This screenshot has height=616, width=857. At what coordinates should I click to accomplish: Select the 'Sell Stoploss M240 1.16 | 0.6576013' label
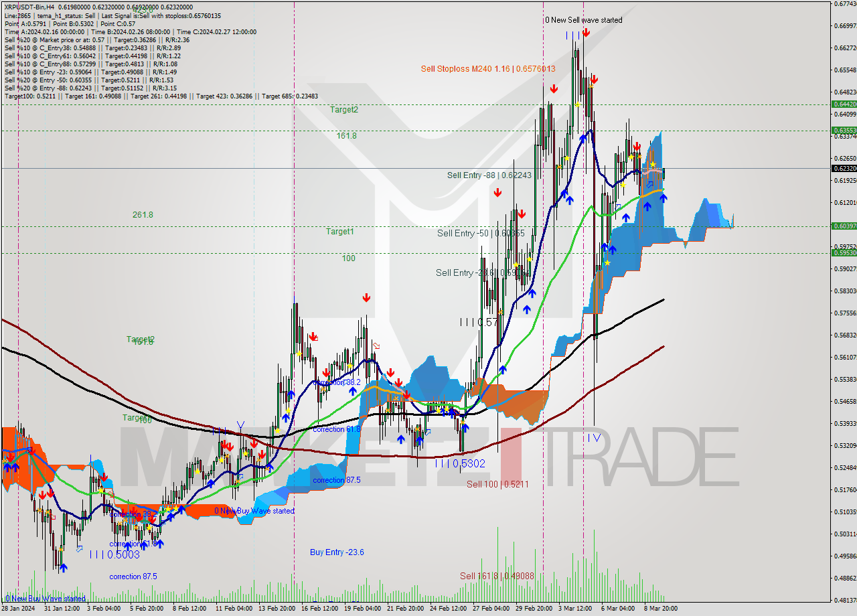(488, 68)
